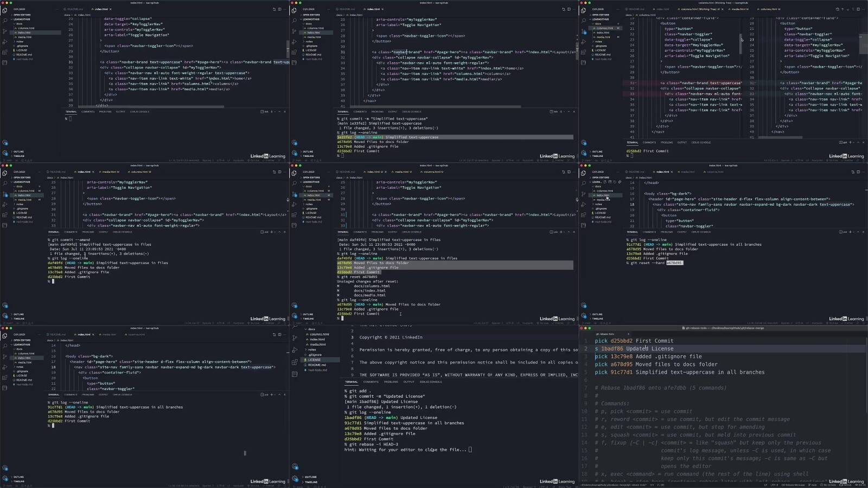Screen dimensions: 868x488
Task: Click the Accounts icon in the top-left empty-terminal frame
Action: [5, 143]
